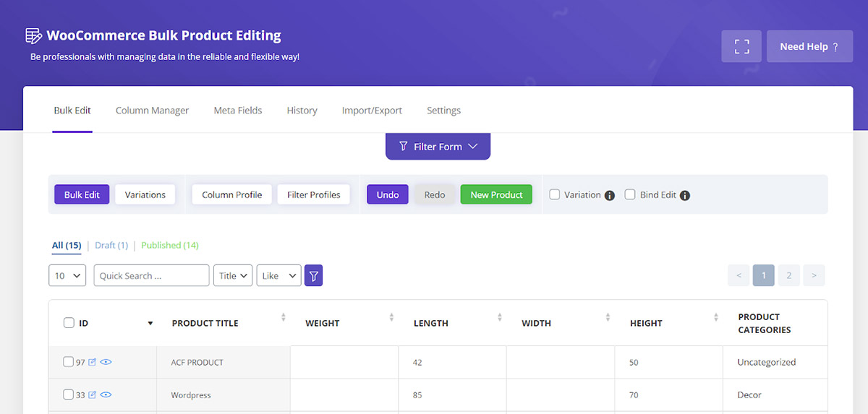Select all rows via ID header checkbox

pyautogui.click(x=69, y=323)
